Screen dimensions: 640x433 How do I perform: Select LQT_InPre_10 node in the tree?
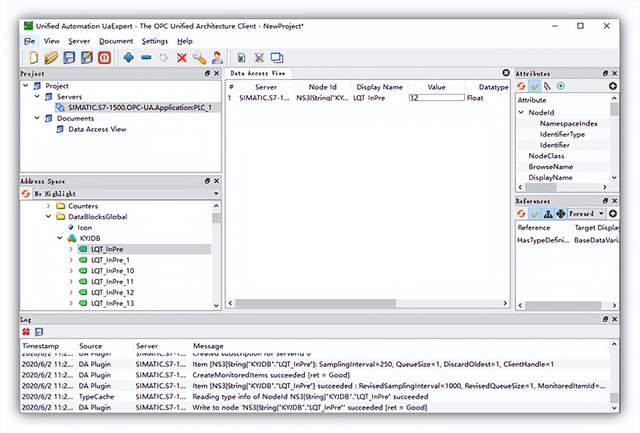(112, 271)
